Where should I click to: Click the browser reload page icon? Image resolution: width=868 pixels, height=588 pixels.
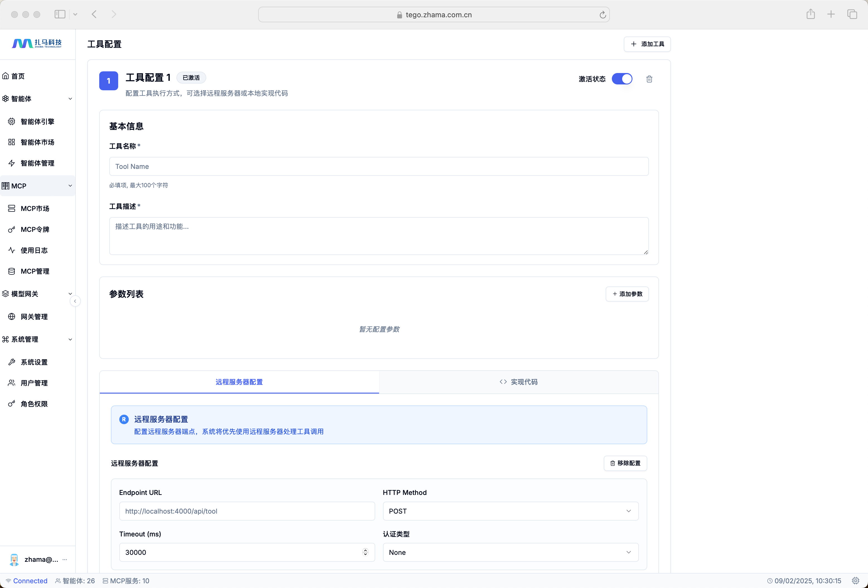click(x=602, y=14)
